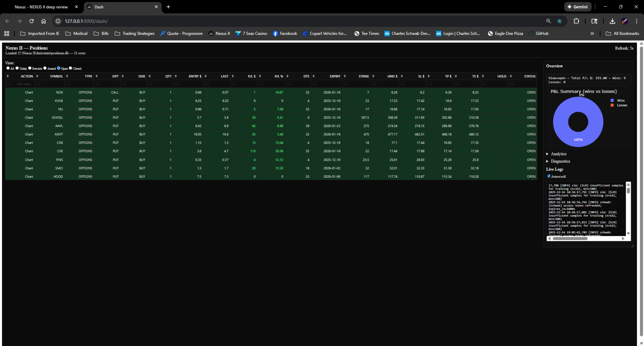
Task: Open the Chrome apps grid icon
Action: (7, 34)
